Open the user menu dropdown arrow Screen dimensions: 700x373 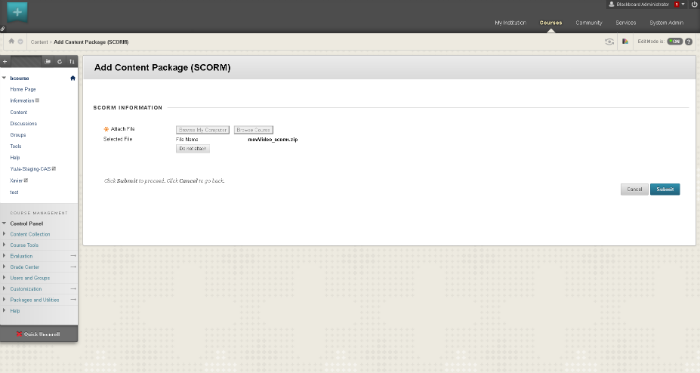click(683, 4)
